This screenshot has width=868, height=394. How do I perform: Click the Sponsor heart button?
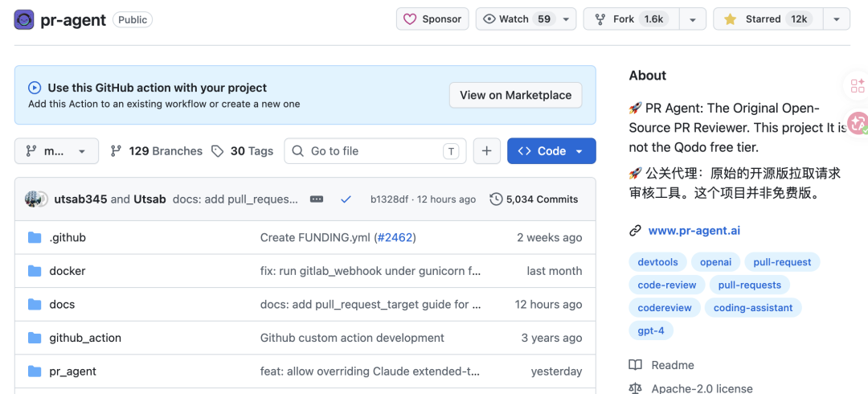click(432, 18)
